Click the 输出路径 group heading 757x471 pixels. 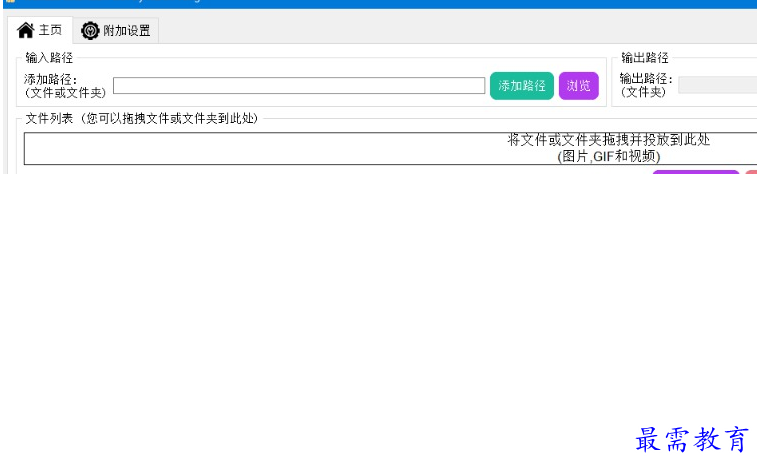coord(645,58)
